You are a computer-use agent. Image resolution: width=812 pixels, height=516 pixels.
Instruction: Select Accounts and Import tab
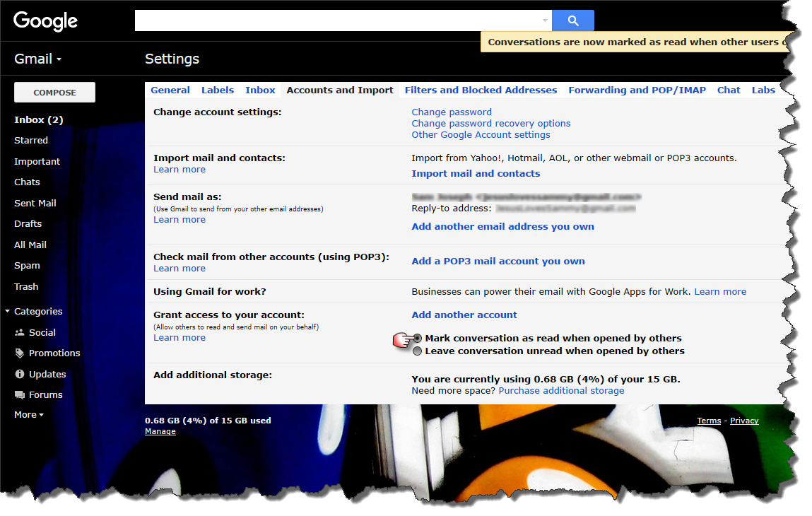(340, 90)
